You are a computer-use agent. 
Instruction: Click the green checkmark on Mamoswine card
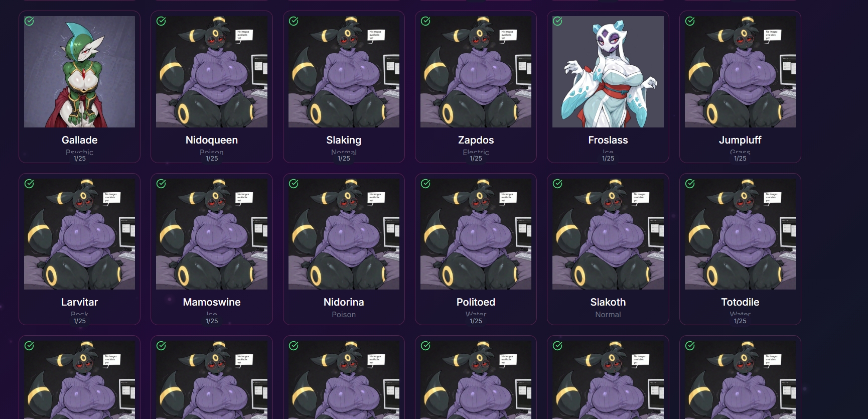pyautogui.click(x=161, y=184)
